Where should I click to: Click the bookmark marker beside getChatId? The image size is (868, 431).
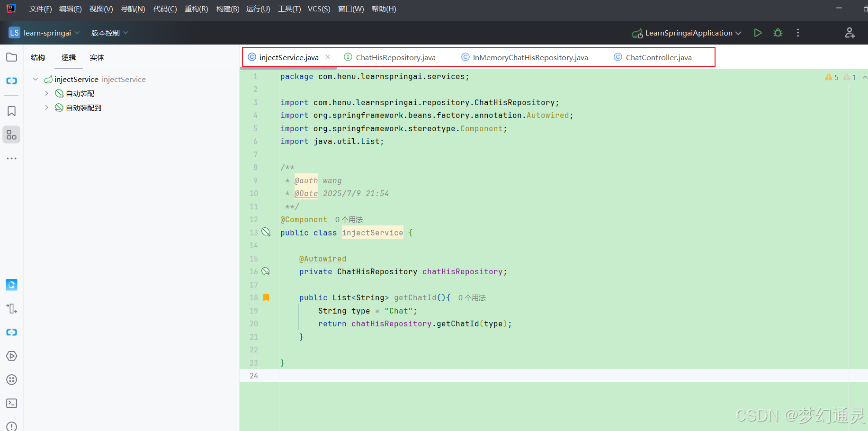coord(266,297)
